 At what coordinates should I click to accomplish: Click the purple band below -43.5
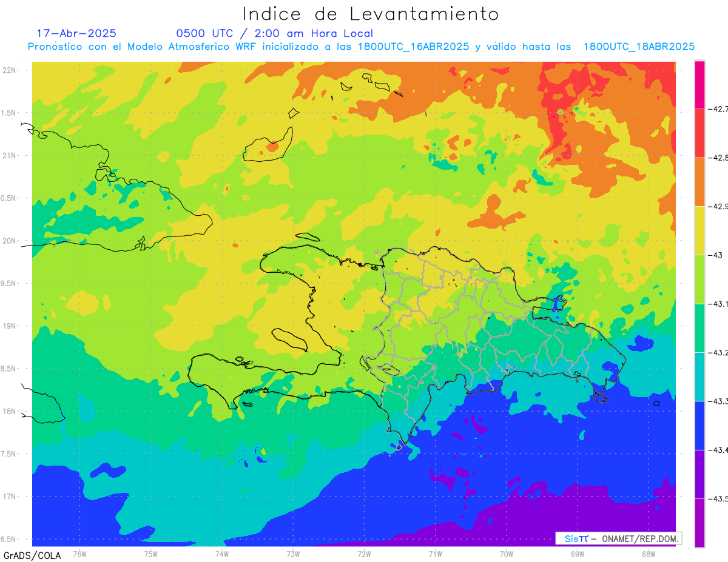(699, 523)
